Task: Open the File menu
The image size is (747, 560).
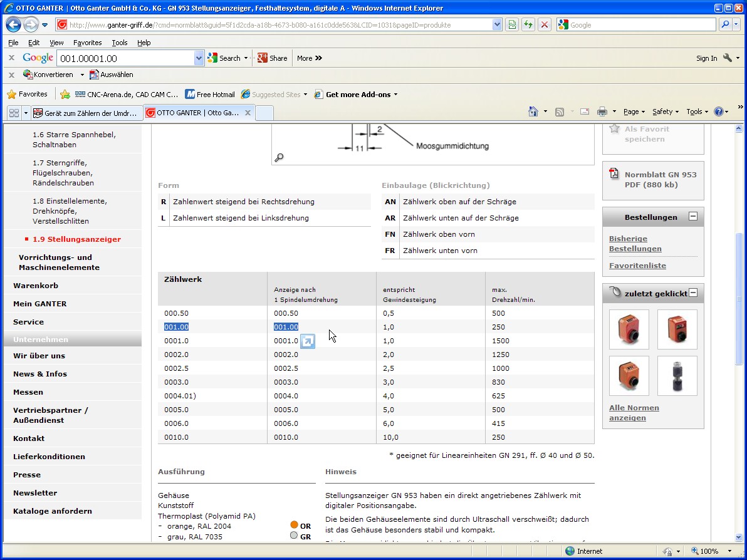Action: [13, 43]
